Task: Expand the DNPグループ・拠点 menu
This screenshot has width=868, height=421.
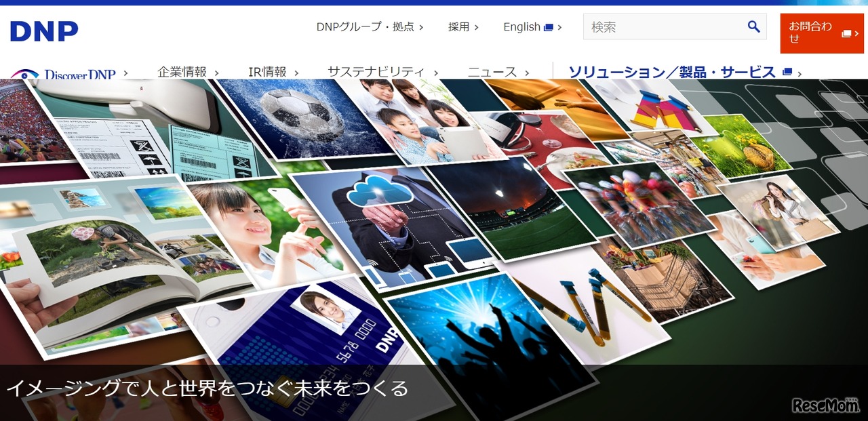Action: click(370, 27)
